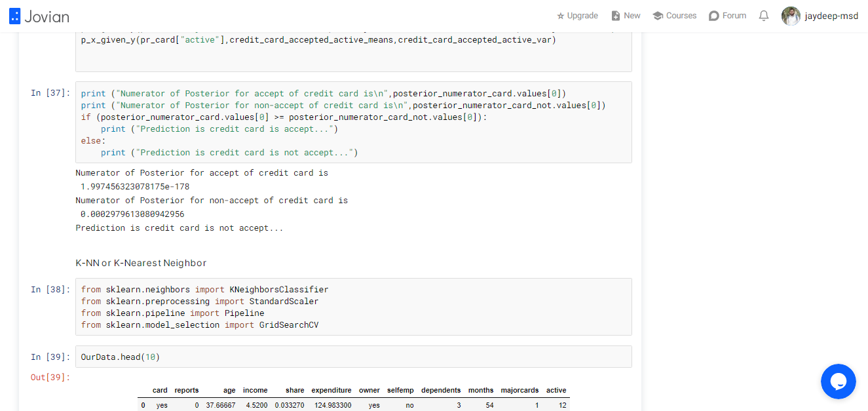Click the Upgrade link
868x411 pixels.
(577, 16)
